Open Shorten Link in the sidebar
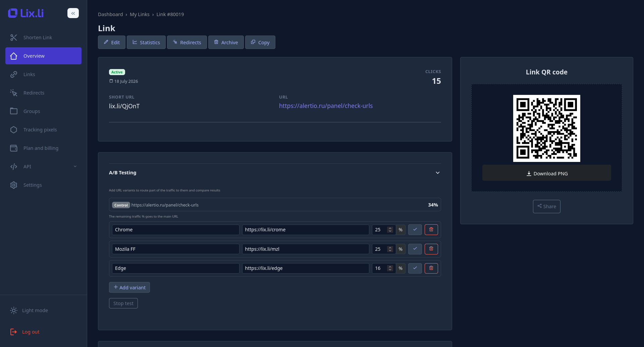 click(43, 38)
